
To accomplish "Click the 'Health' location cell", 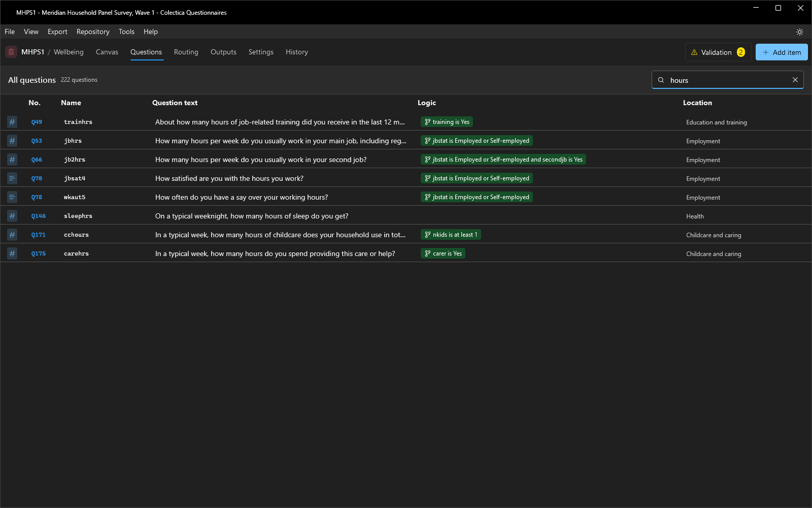I will pos(695,216).
